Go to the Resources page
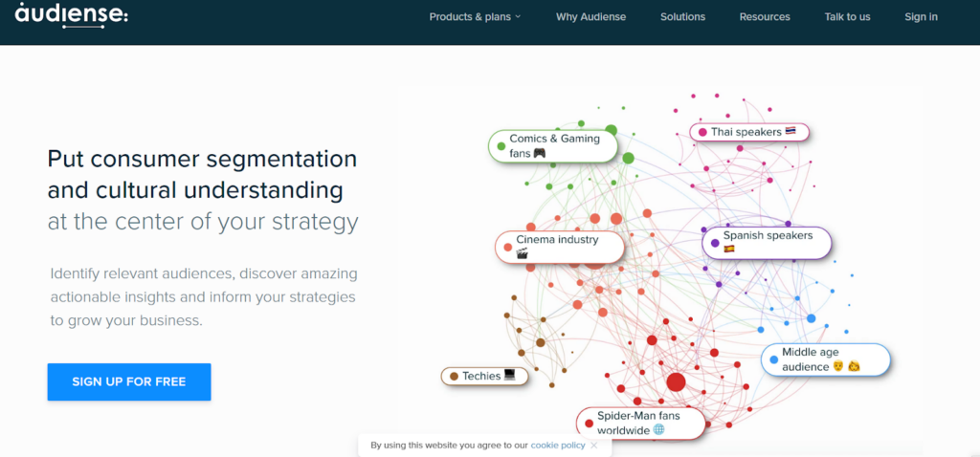The height and width of the screenshot is (457, 980). click(x=765, y=17)
